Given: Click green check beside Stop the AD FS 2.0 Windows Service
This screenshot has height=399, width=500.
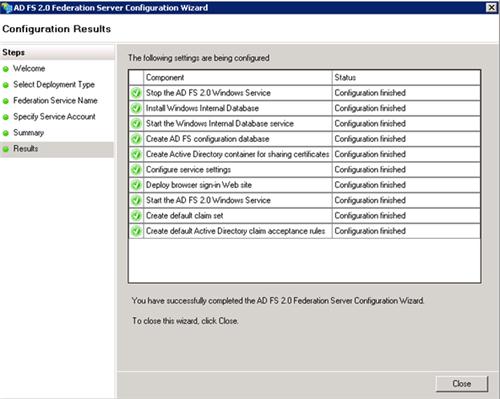Looking at the screenshot, I should [x=136, y=93].
